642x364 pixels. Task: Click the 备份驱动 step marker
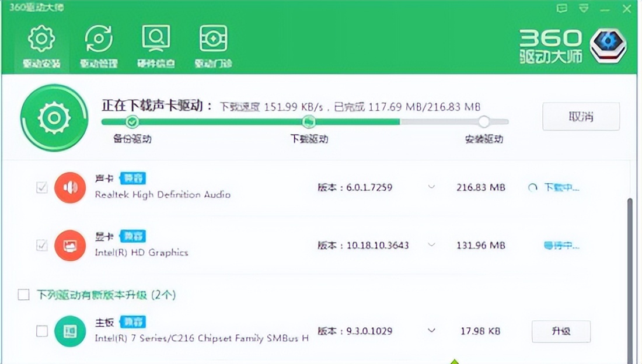(132, 121)
